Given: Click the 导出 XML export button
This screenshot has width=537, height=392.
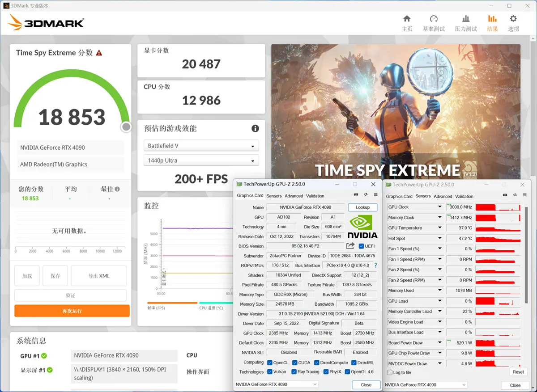Looking at the screenshot, I should pos(99,276).
